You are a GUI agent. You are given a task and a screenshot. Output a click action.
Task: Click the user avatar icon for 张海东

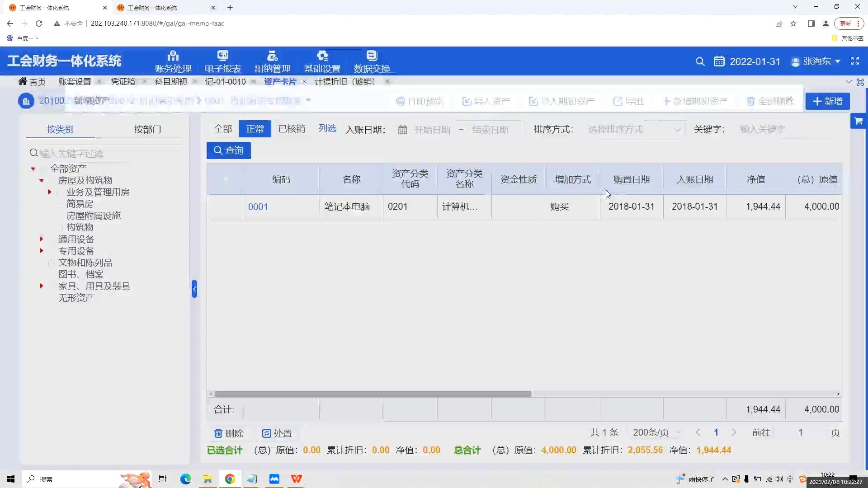pos(795,61)
